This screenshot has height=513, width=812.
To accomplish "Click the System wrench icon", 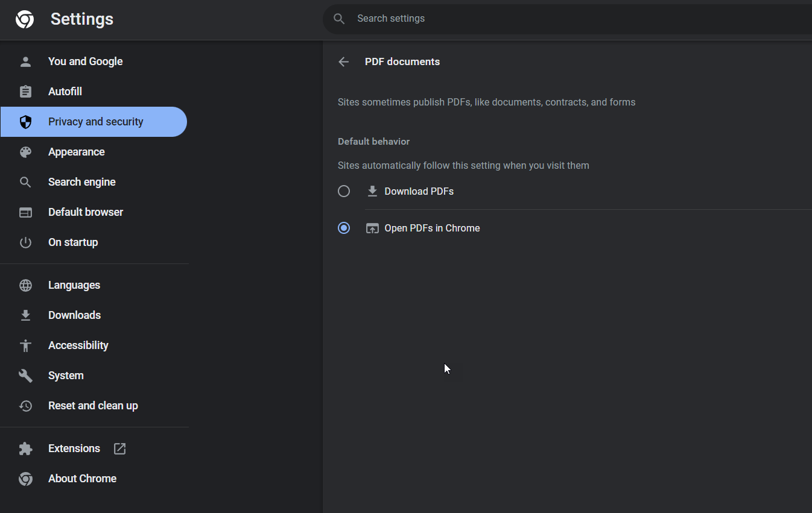I will [25, 376].
